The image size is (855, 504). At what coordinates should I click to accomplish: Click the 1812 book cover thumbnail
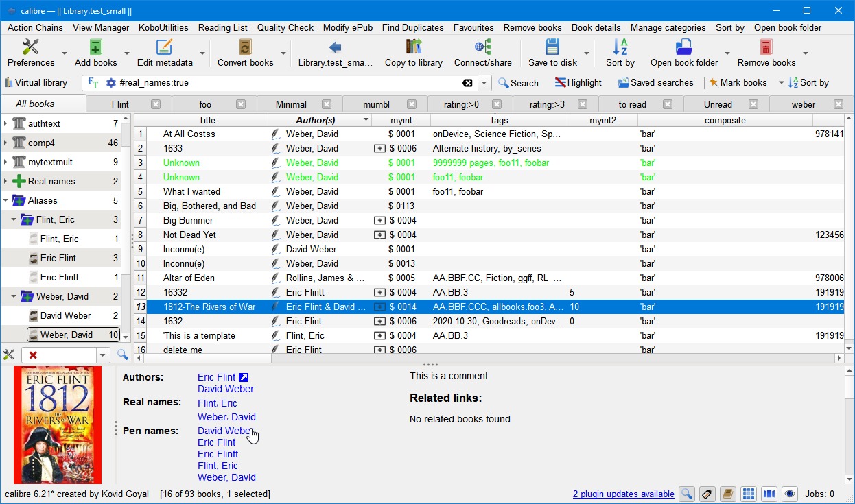[58, 424]
